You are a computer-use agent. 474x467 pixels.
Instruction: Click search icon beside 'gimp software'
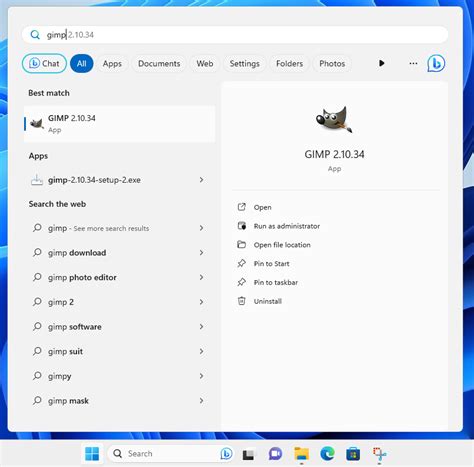coord(37,326)
